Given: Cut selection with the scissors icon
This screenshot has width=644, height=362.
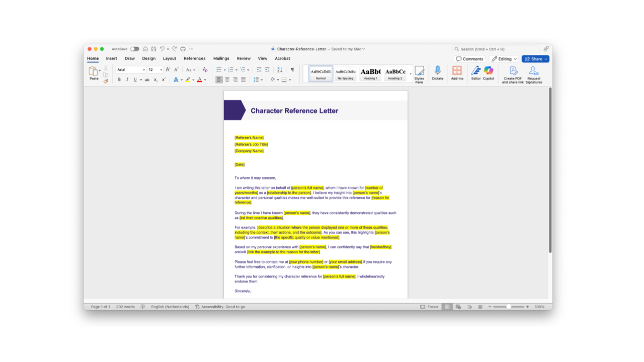Looking at the screenshot, I should 106,68.
